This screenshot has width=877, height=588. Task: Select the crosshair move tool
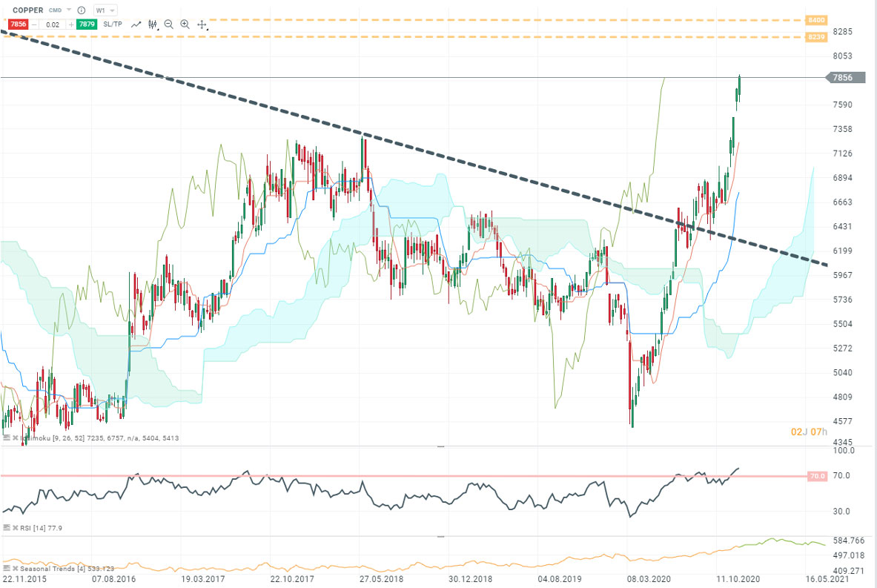point(202,24)
